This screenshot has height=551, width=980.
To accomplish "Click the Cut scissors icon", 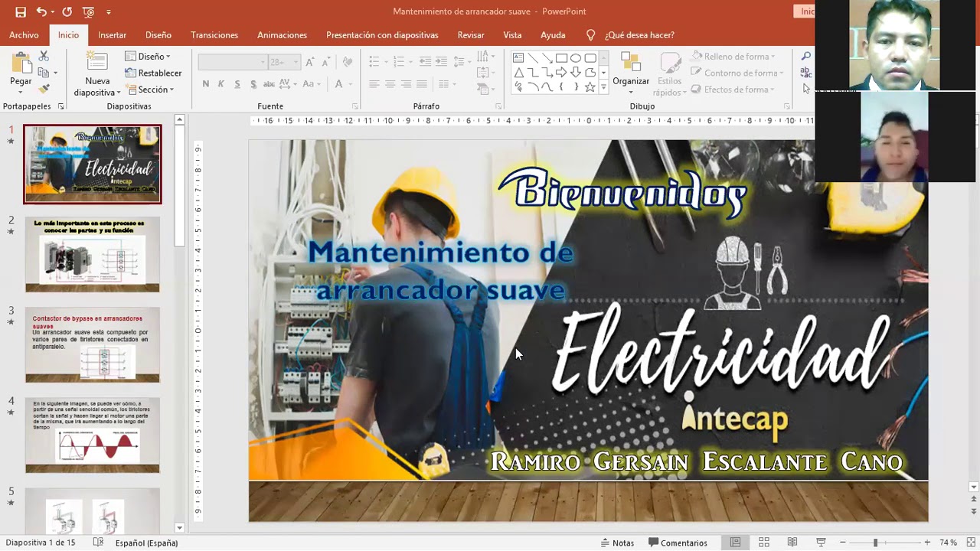I will pyautogui.click(x=44, y=57).
